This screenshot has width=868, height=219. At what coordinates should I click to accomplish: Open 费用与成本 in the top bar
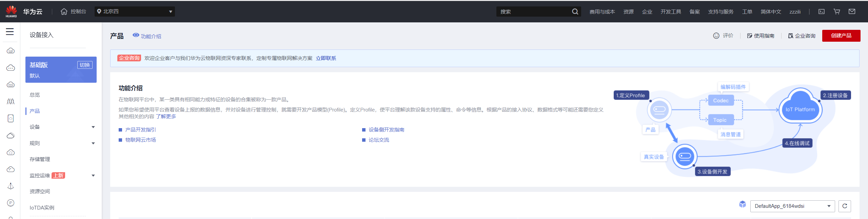point(602,12)
